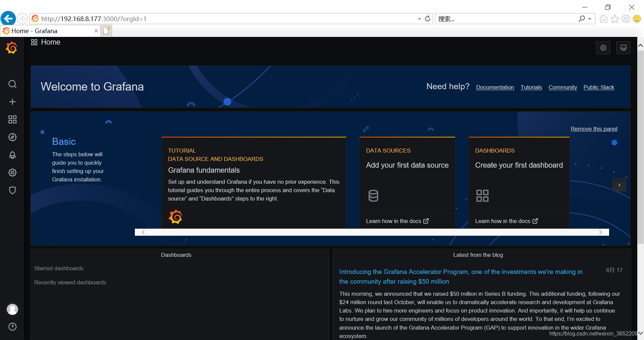Open the Documentation link

coord(495,87)
